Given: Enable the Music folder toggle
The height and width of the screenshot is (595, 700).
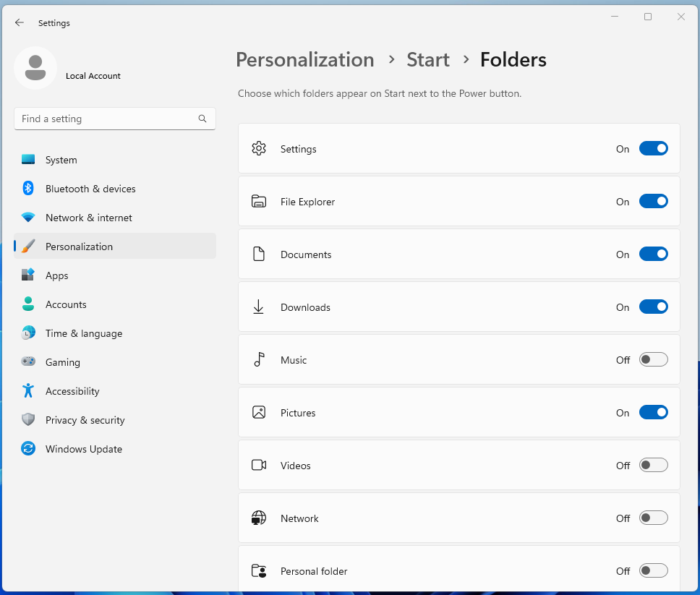Looking at the screenshot, I should [x=653, y=360].
